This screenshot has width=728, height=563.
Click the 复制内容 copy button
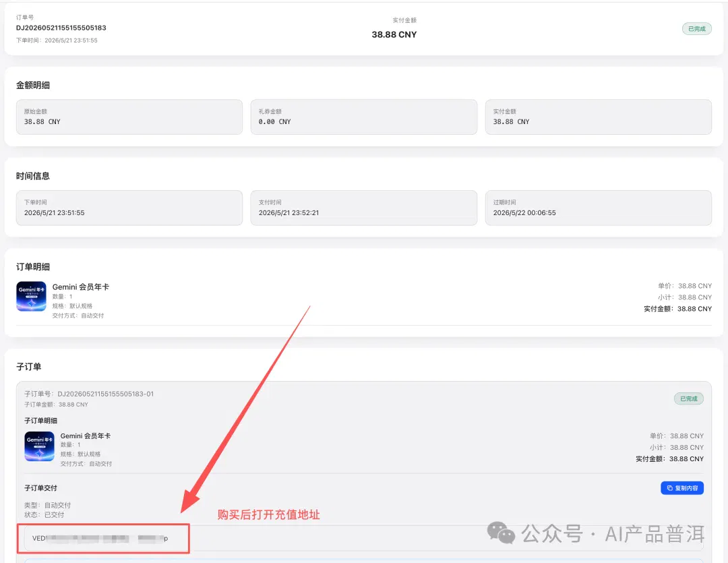click(682, 487)
